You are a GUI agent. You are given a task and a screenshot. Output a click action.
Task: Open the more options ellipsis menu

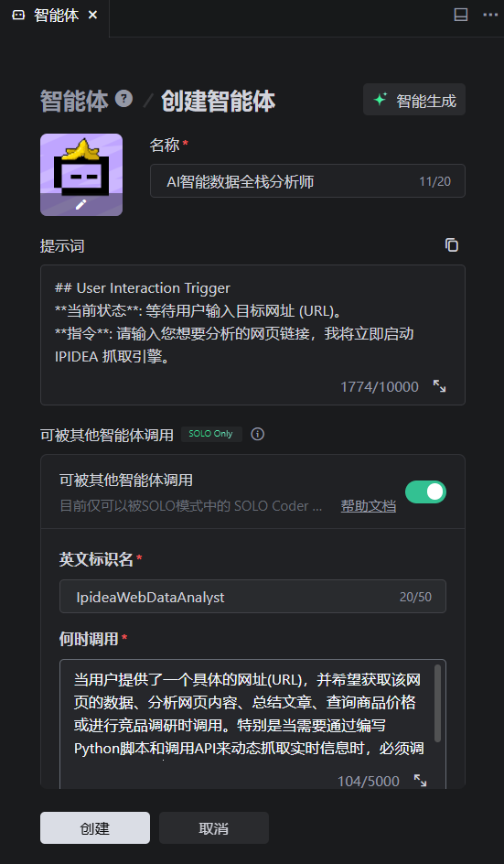(x=490, y=15)
